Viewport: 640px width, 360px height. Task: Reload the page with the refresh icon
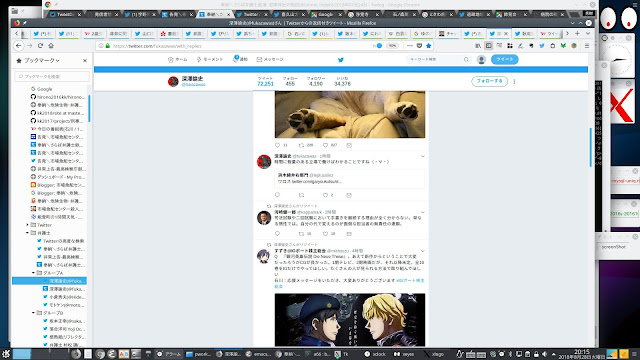[x=40, y=46]
